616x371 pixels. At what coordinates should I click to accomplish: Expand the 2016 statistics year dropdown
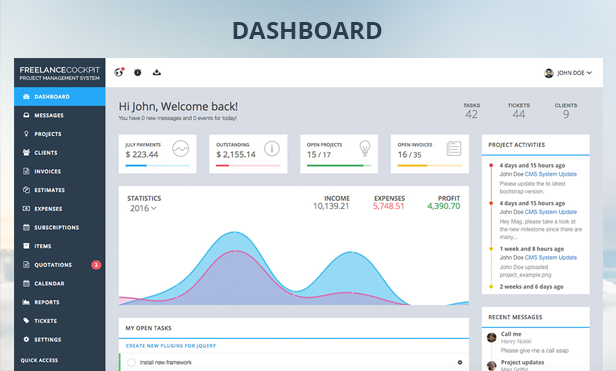pos(143,208)
